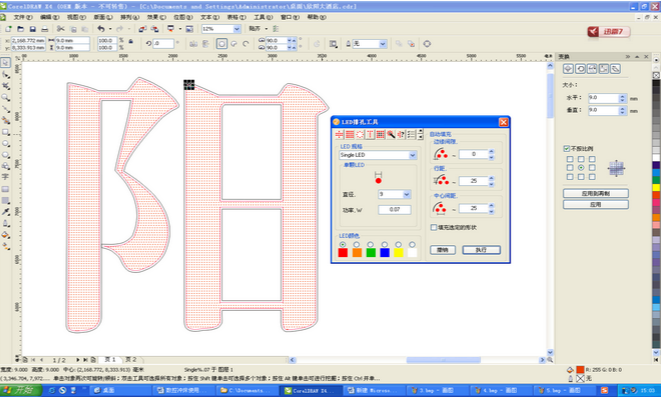Viewport: 664px width, 400px height.
Task: Click the 应用 (Apply) button in Transform docker
Action: tap(595, 203)
